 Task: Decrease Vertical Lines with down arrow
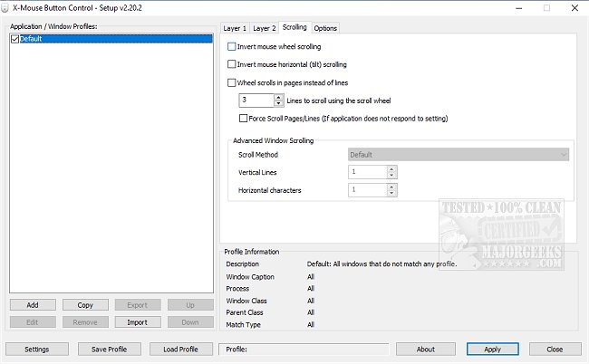[391, 176]
